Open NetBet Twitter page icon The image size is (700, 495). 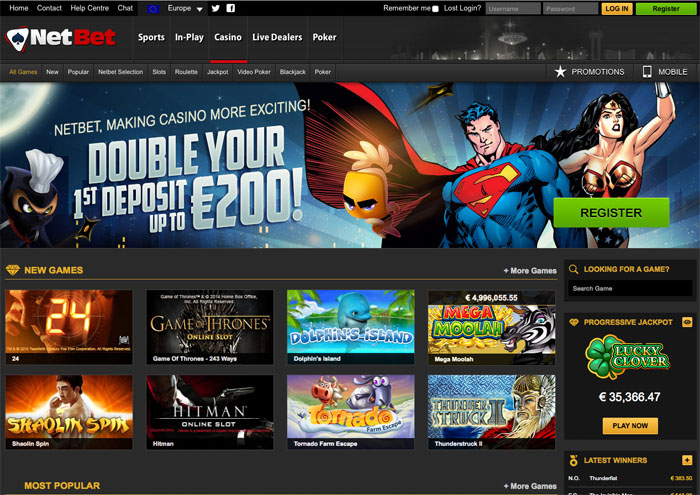pos(216,8)
